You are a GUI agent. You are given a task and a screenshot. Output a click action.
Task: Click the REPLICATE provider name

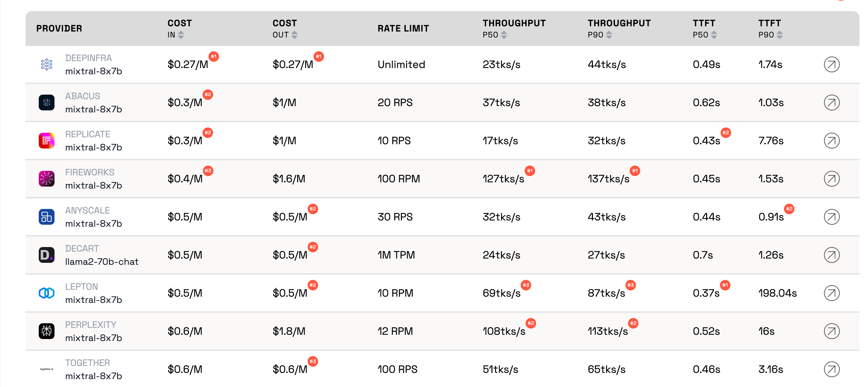[x=88, y=134]
